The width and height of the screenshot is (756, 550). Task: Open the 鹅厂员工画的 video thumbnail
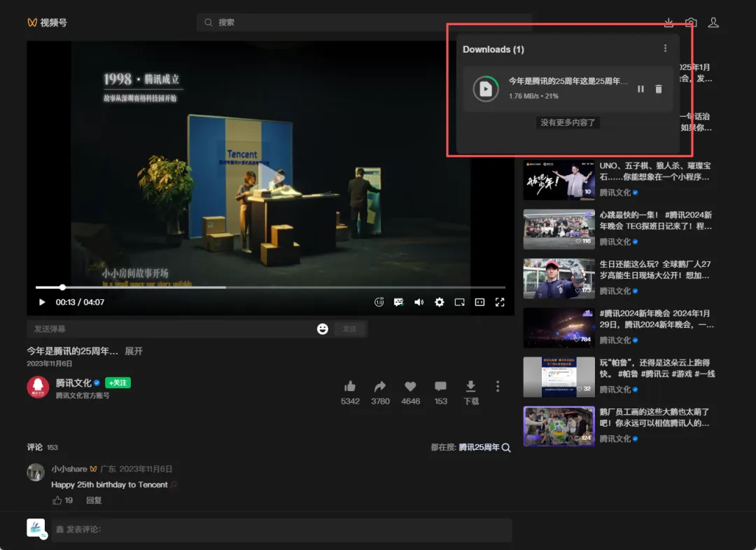559,426
